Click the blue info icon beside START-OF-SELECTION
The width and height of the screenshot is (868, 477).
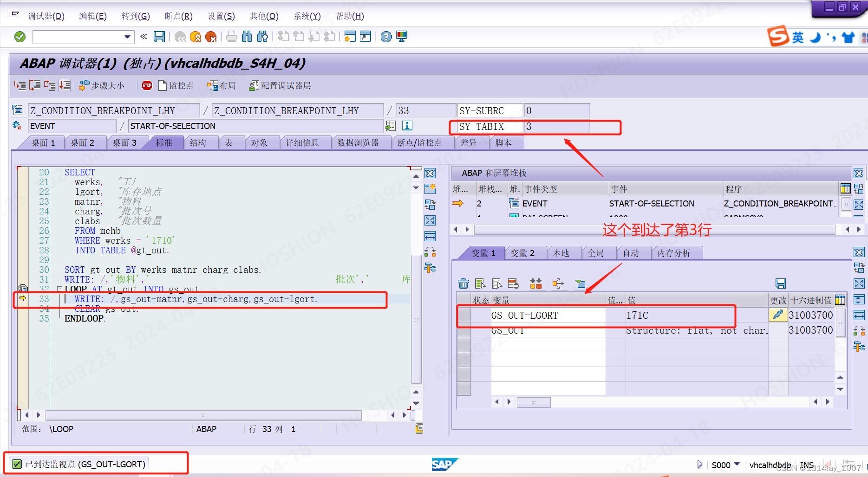[x=407, y=126]
